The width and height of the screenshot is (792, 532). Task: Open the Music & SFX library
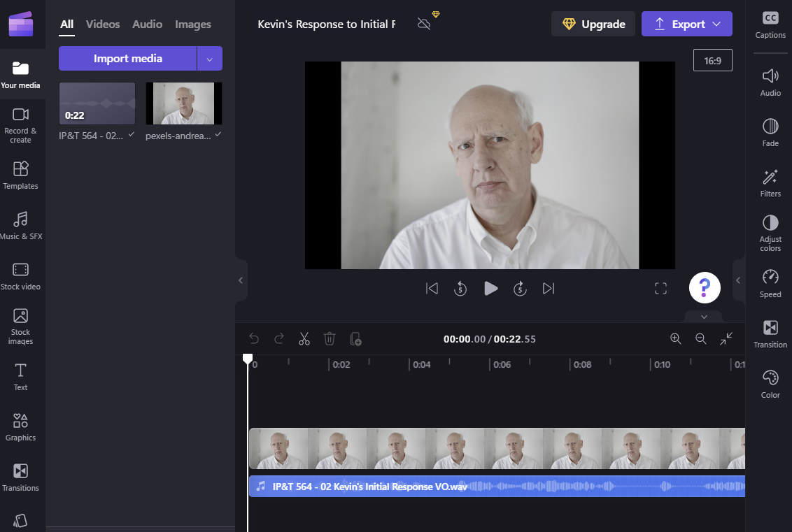[x=20, y=226]
